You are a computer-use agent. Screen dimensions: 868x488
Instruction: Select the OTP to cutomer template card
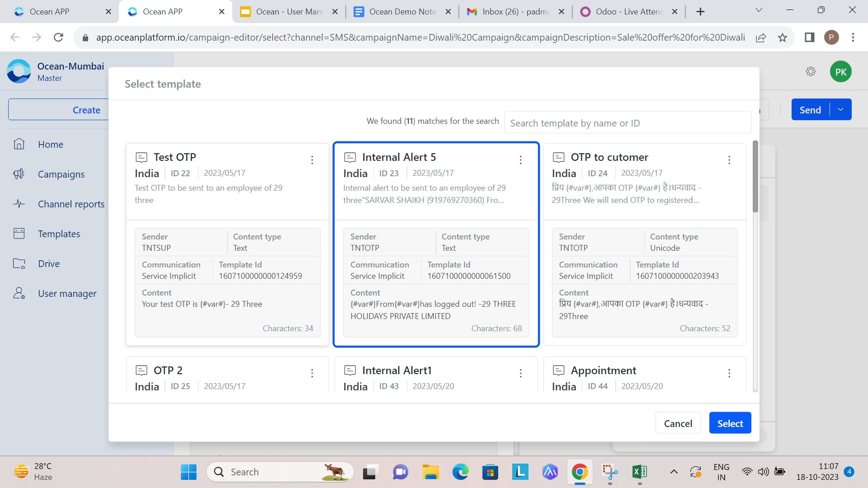coord(645,244)
